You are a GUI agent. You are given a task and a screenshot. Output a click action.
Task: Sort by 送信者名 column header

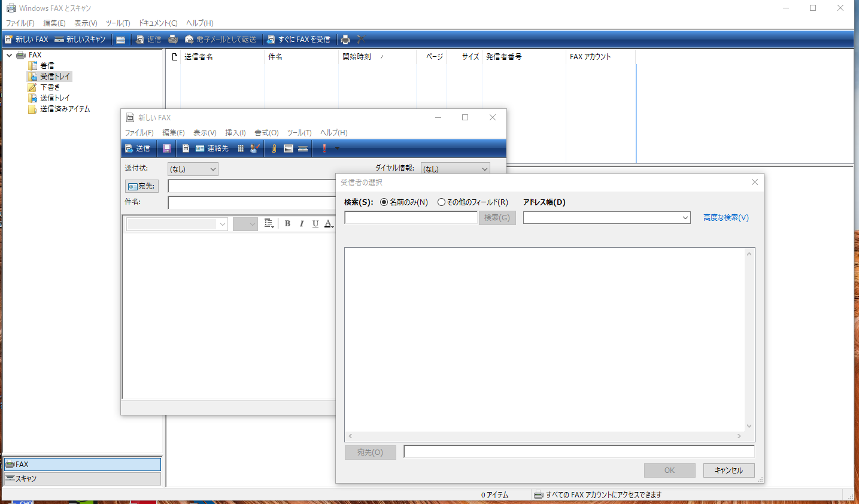[x=222, y=57]
